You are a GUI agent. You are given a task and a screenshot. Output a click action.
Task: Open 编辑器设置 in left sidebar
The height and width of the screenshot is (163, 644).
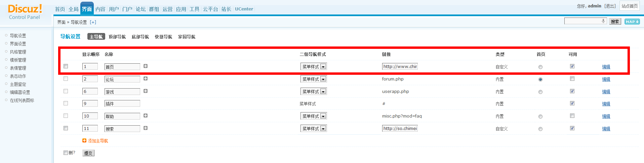pos(20,92)
